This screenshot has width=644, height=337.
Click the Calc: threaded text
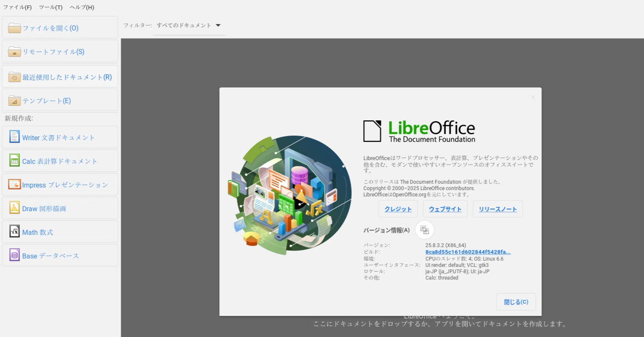coord(442,278)
